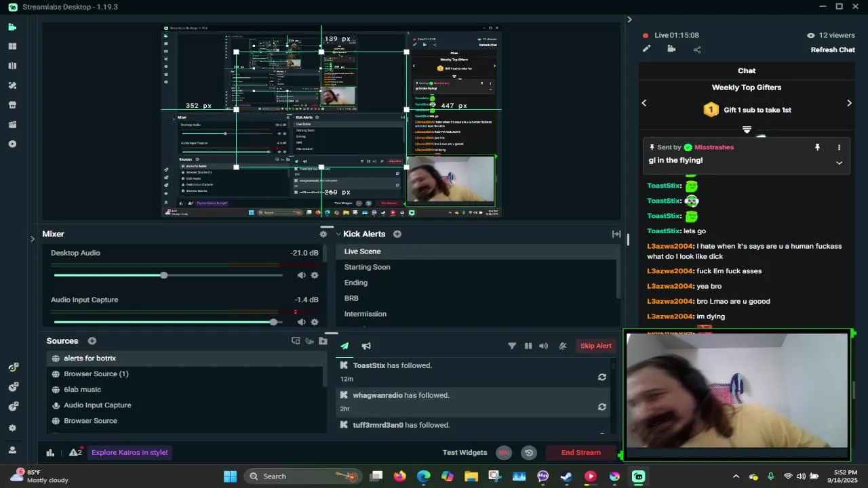Open pinned message three-dot menu
The height and width of the screenshot is (488, 868).
(x=839, y=147)
